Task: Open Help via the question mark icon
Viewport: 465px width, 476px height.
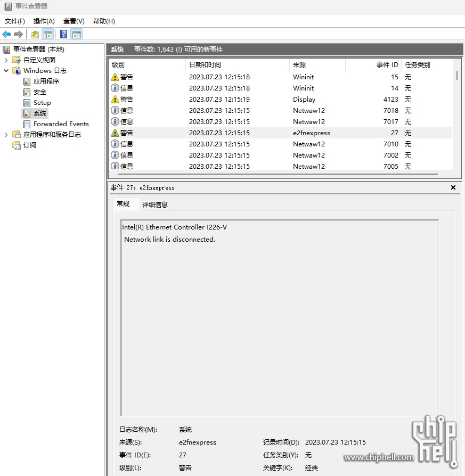Action: tap(63, 34)
